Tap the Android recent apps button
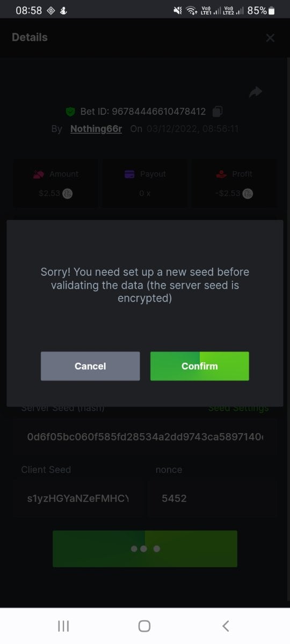The image size is (290, 644). pyautogui.click(x=63, y=626)
